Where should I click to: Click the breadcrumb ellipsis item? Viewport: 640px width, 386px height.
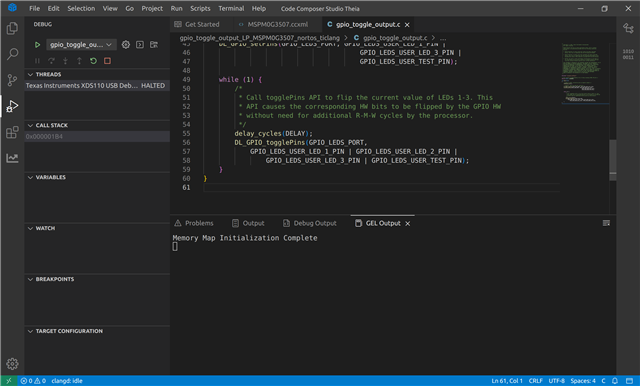[443, 38]
